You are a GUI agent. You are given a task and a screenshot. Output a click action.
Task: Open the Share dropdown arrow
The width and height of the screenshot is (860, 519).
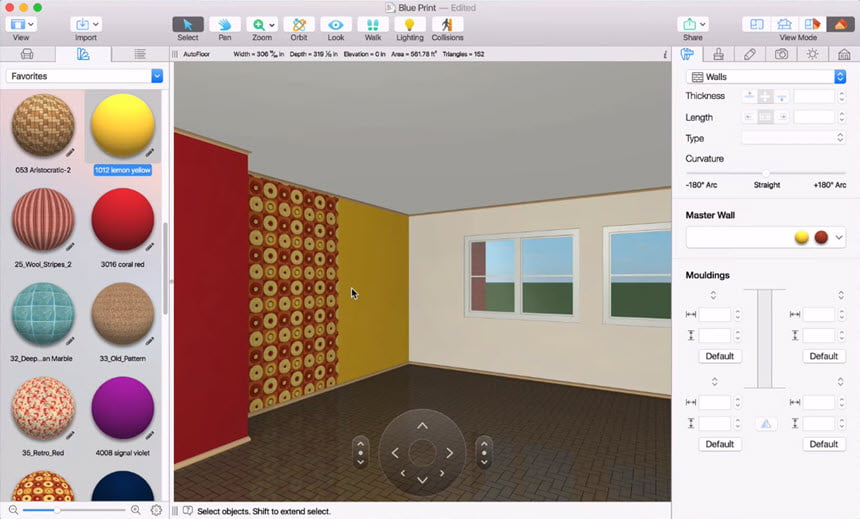(703, 25)
